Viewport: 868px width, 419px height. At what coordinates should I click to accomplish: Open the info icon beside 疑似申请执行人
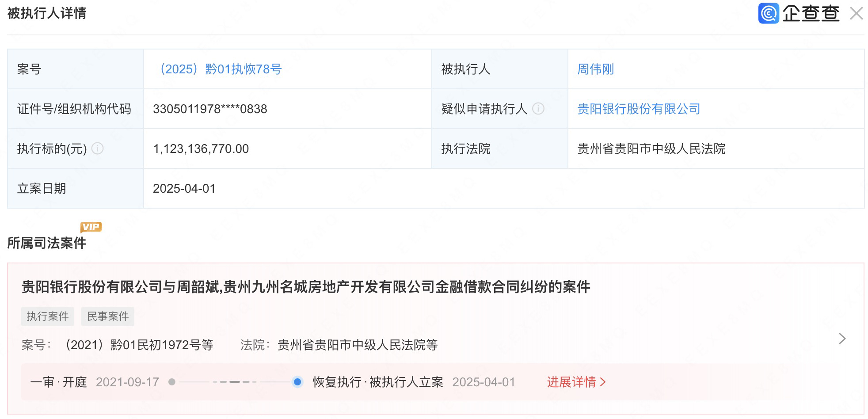[x=538, y=109]
